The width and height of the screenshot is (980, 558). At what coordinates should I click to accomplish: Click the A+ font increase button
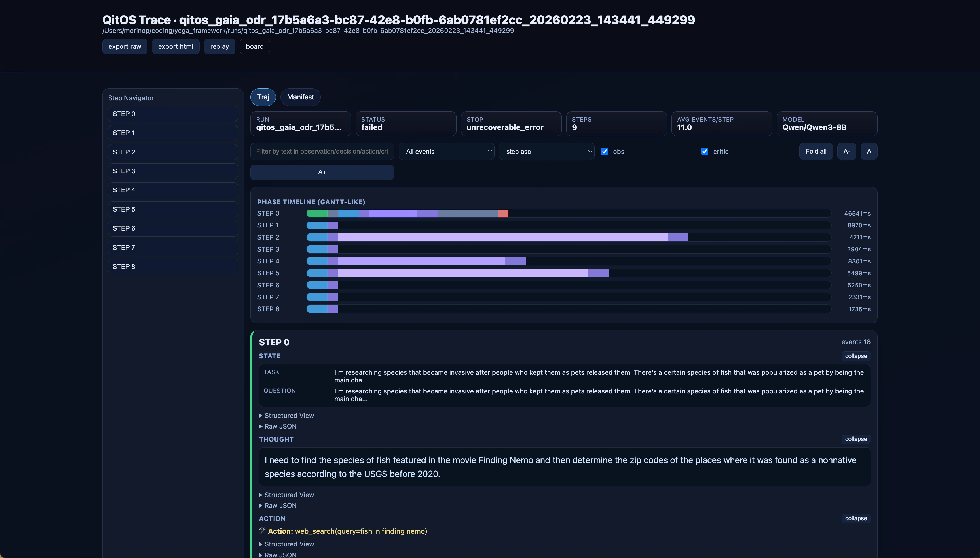tap(322, 172)
